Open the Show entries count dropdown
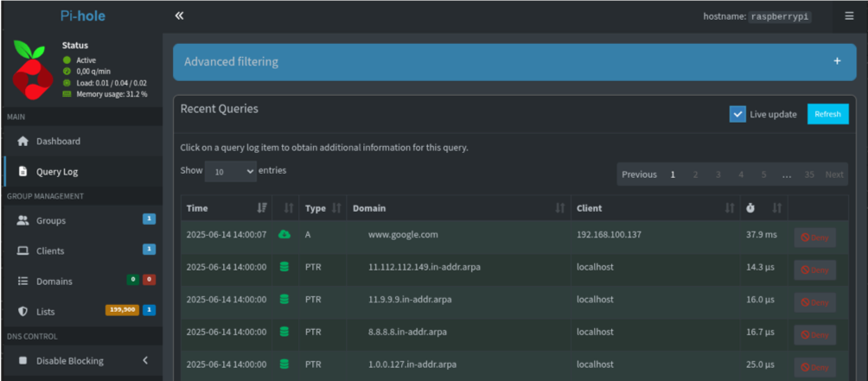The width and height of the screenshot is (868, 381). coord(231,172)
